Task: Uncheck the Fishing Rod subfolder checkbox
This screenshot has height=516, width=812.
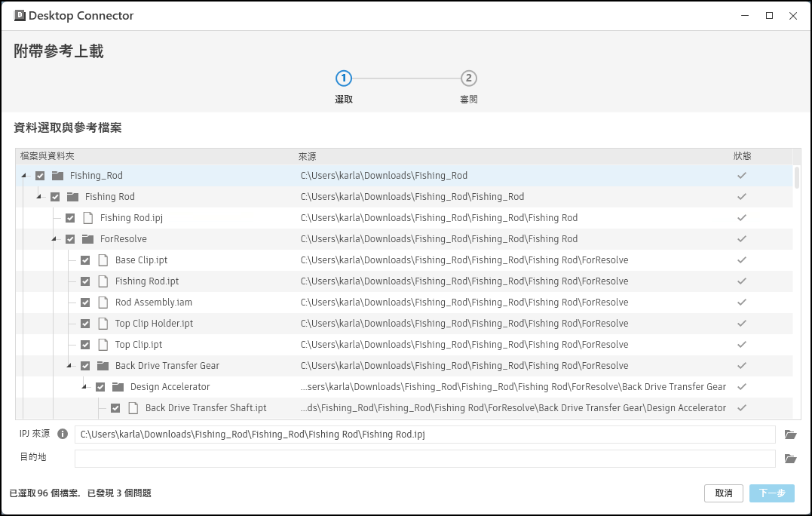Action: [55, 197]
